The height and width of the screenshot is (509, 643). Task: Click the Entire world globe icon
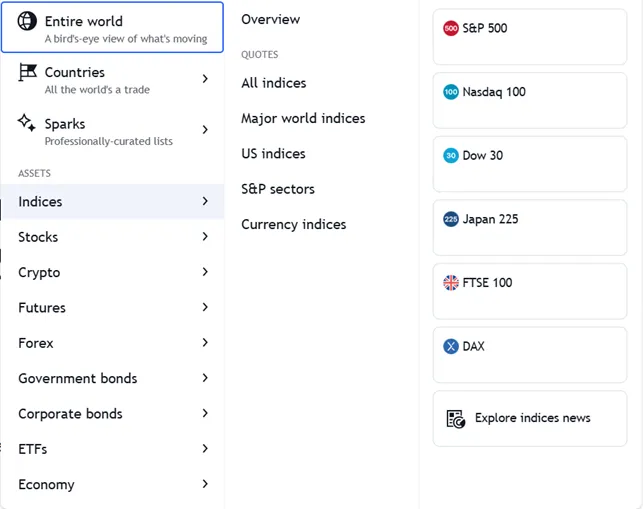[x=27, y=22]
